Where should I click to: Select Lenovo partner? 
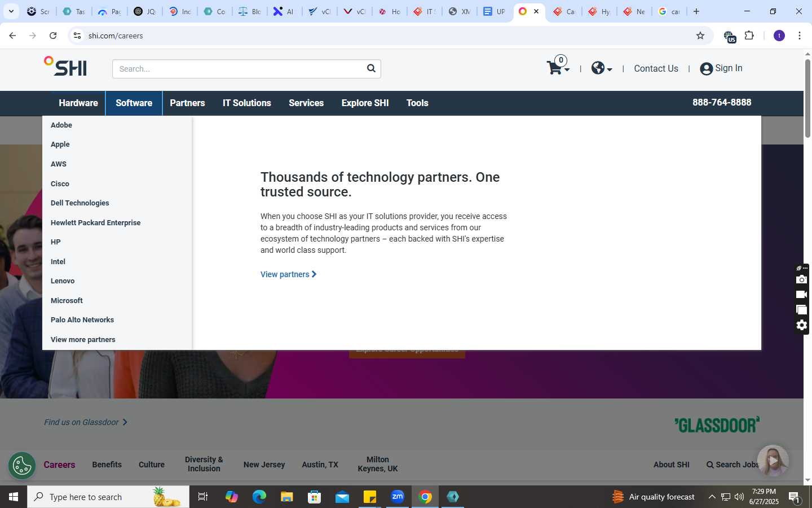(63, 281)
